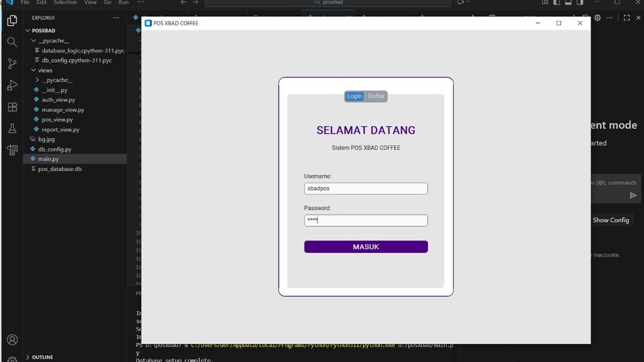This screenshot has width=644, height=362.
Task: Open Explorer more actions ellipsis
Action: tap(116, 18)
